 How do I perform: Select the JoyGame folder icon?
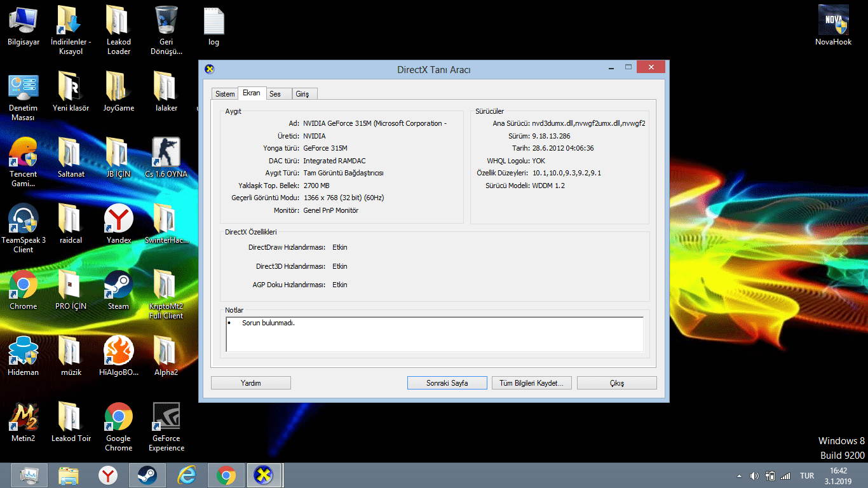pyautogui.click(x=118, y=92)
